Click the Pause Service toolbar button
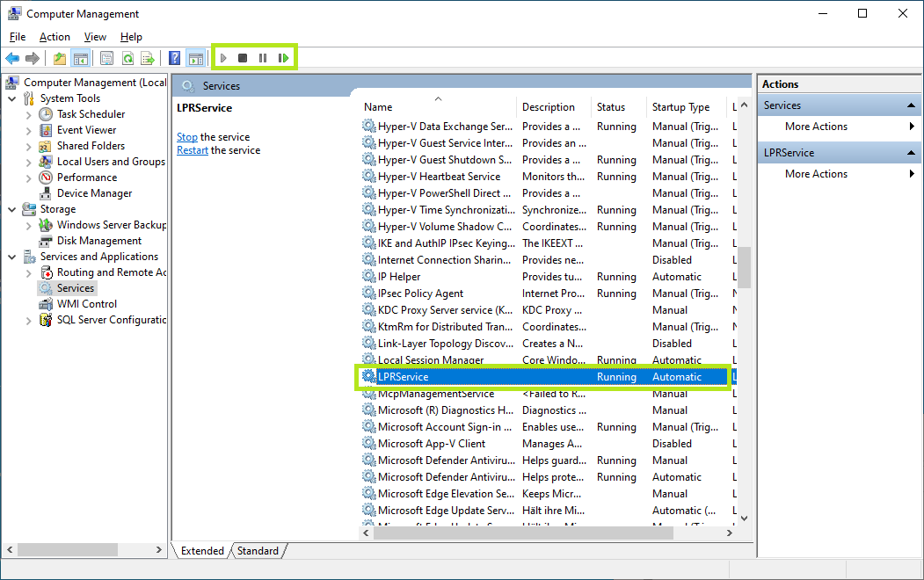Screen dimensions: 924x580 tap(263, 58)
